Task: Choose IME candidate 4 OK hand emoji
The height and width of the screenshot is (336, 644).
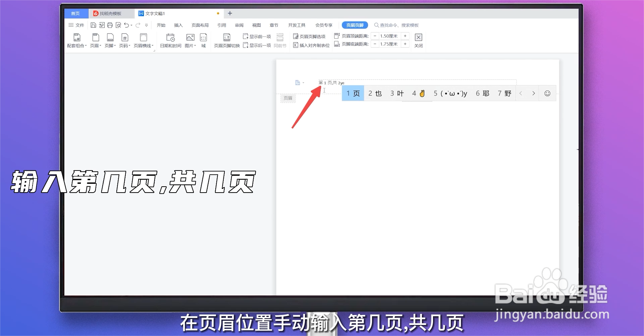Action: pos(419,93)
